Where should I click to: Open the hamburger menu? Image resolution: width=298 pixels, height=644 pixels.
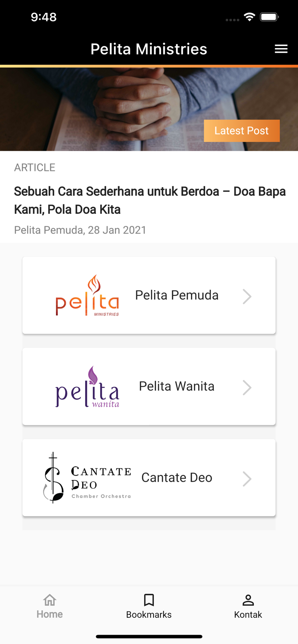281,49
